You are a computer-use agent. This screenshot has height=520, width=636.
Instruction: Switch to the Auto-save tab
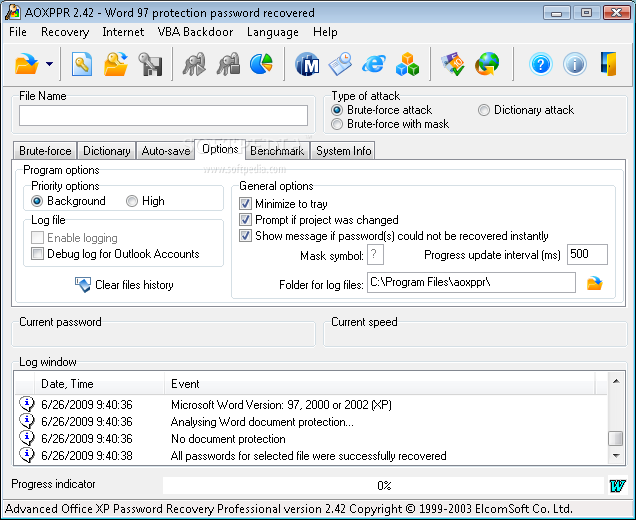pos(166,151)
